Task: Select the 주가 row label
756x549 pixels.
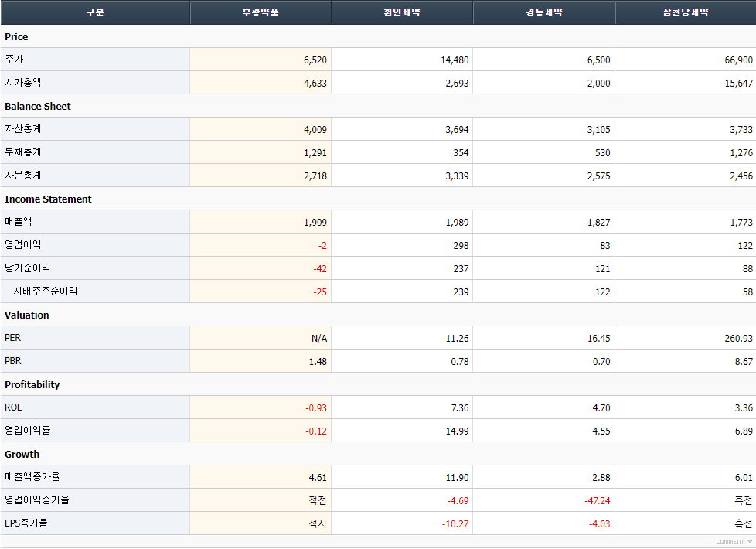Action: [95, 60]
